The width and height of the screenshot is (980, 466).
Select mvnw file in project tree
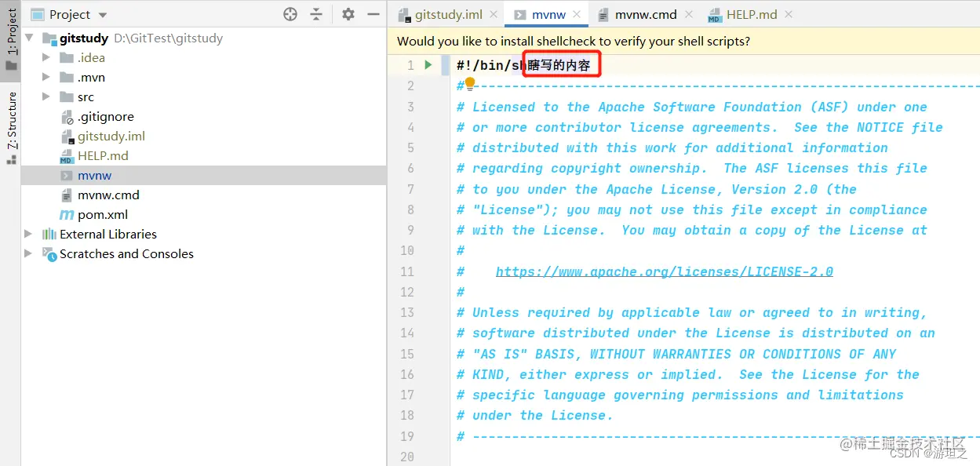(94, 175)
